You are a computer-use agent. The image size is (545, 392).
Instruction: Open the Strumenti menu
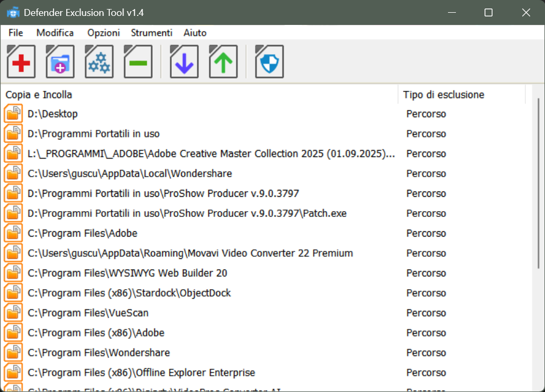click(152, 33)
